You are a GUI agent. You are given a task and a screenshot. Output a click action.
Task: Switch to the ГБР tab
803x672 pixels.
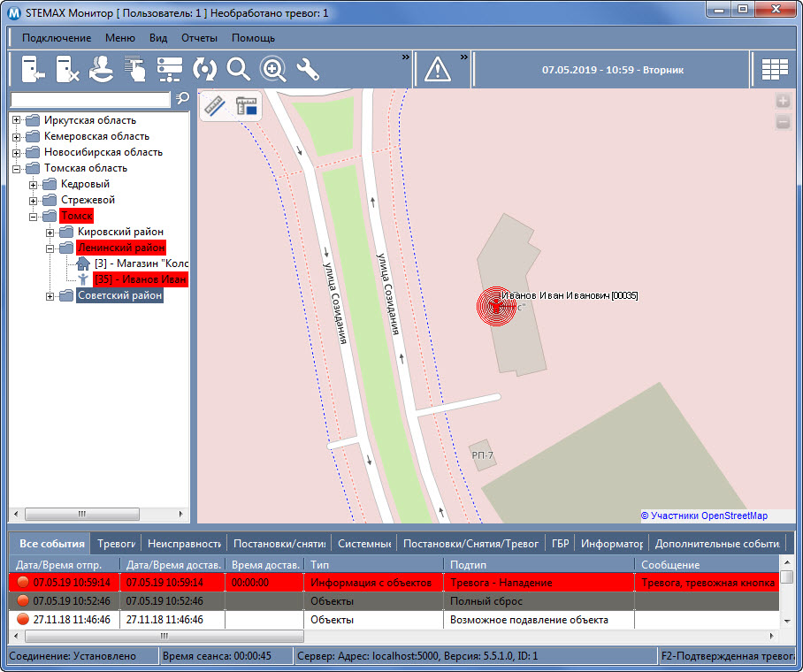pos(561,544)
